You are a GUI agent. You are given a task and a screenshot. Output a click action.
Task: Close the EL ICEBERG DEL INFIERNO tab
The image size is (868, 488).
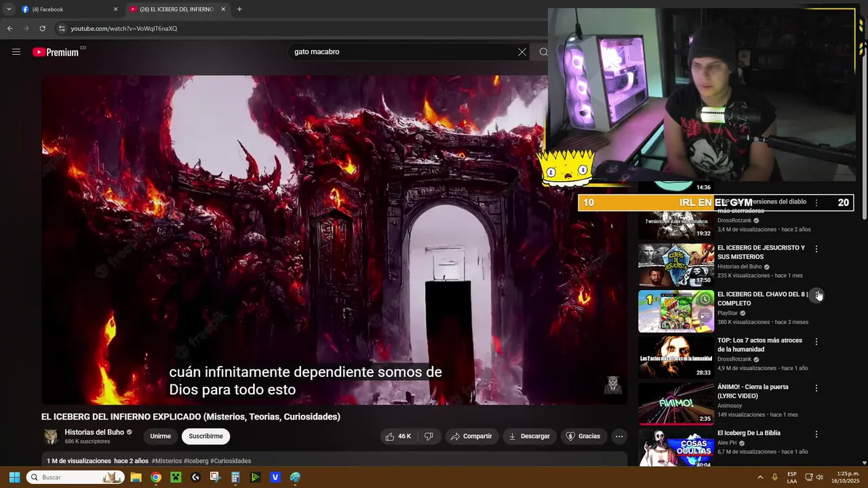[224, 9]
